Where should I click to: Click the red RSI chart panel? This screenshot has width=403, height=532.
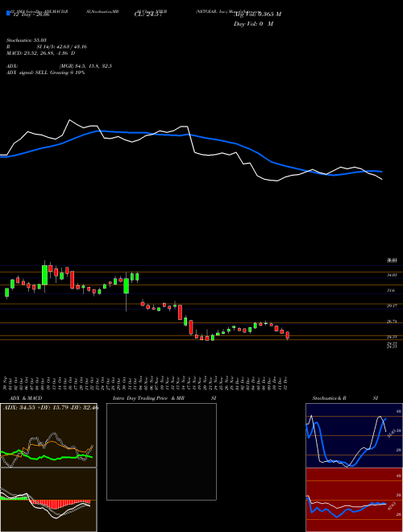(x=354, y=500)
